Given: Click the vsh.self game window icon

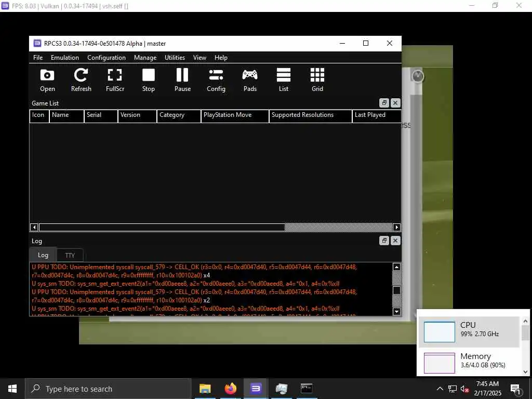Looking at the screenshot, I should coord(5,5).
